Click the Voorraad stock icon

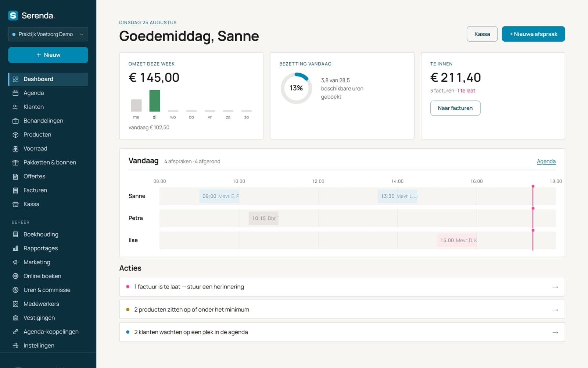coord(15,149)
